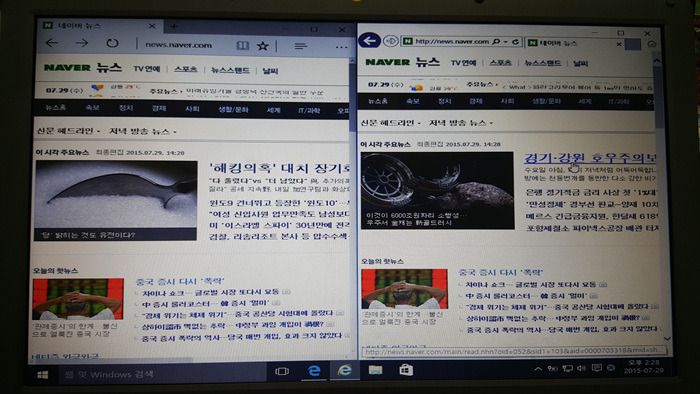
Task: Expand 신문 헤드라인 dropdown in Internet Explorer
Action: click(391, 123)
